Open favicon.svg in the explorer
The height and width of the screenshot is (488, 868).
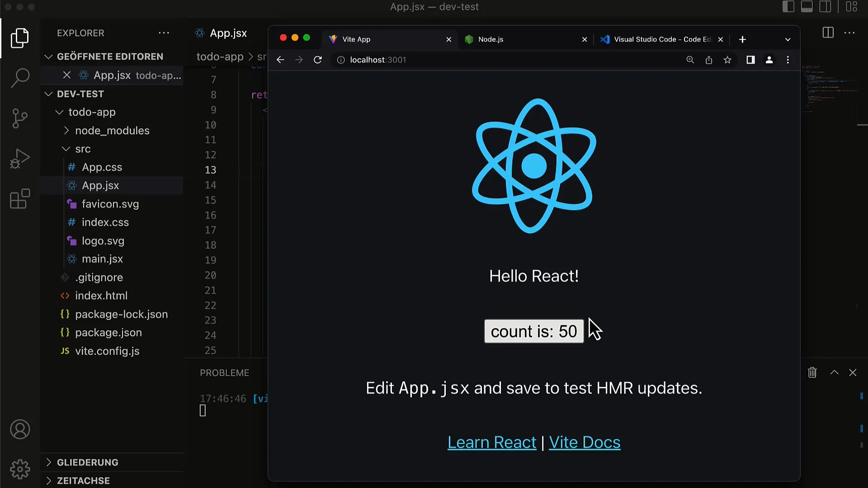point(112,204)
